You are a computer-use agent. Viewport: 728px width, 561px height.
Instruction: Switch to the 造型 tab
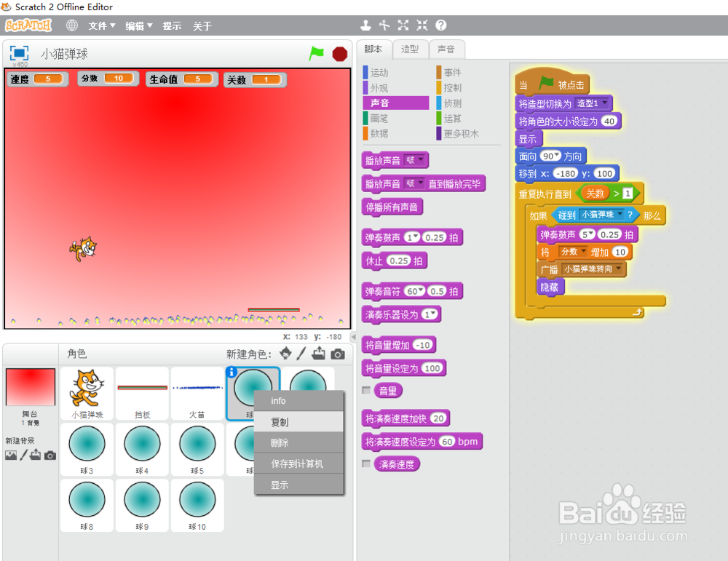point(409,49)
